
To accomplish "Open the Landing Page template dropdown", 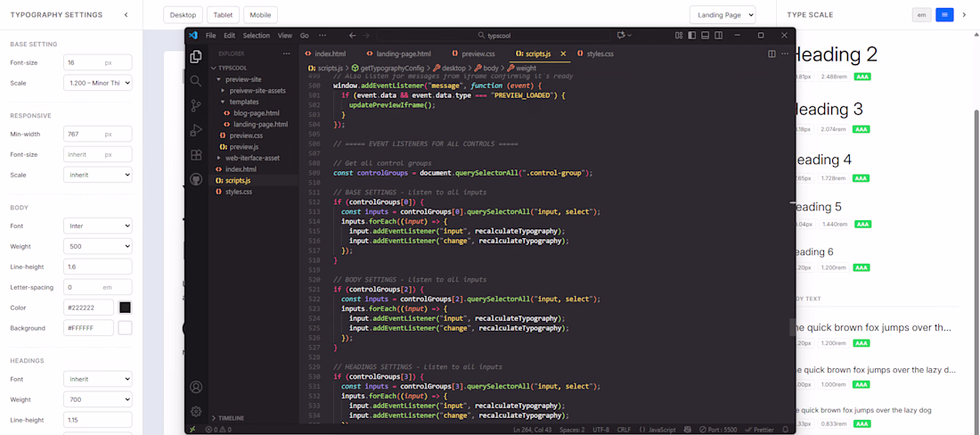I will coord(722,15).
